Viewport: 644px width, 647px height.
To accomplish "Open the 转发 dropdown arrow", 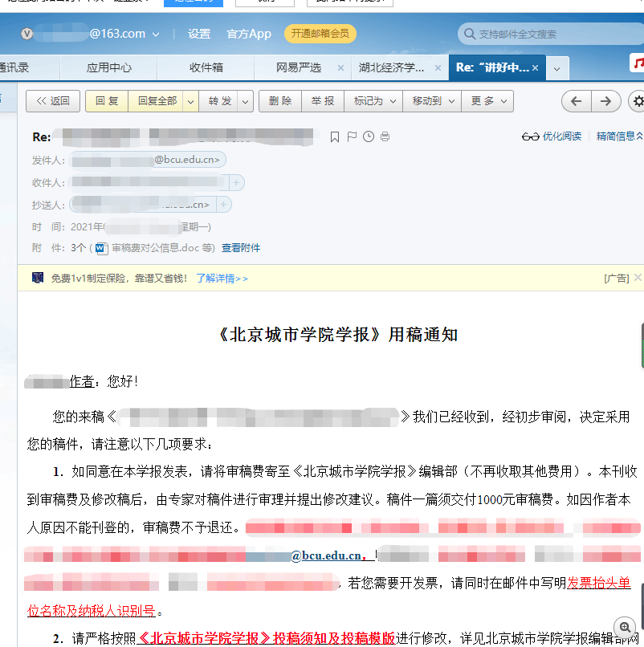I will [x=245, y=101].
